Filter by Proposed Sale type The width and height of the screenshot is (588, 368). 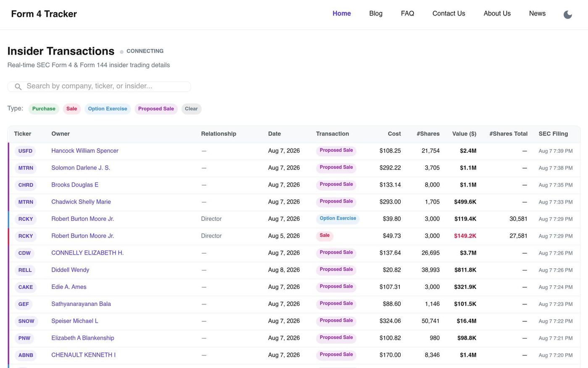click(156, 109)
